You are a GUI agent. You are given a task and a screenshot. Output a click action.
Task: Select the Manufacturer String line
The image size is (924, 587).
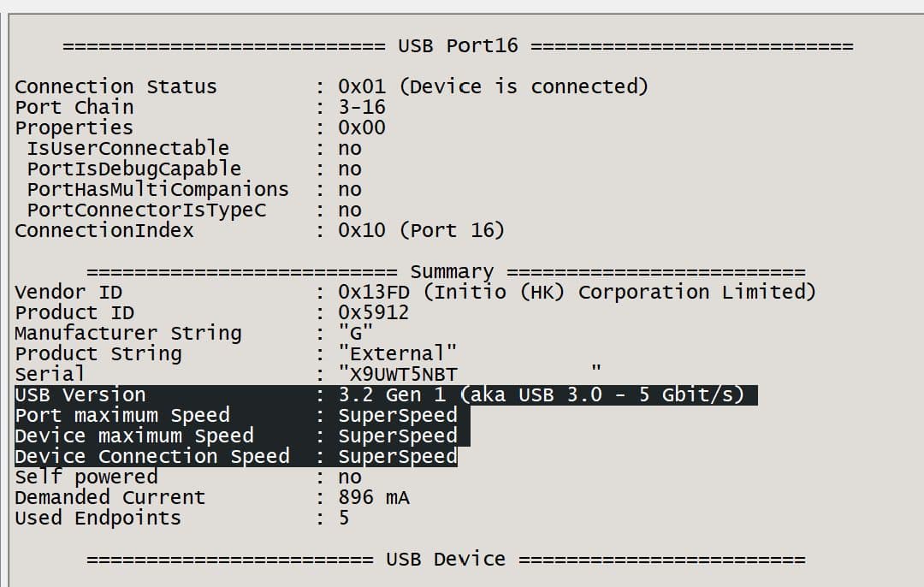pos(128,333)
